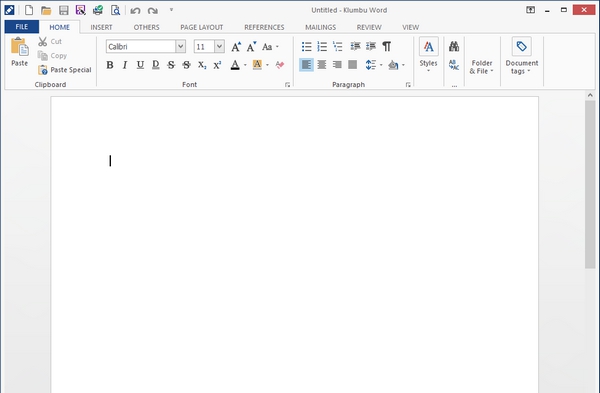Toggle double strikethrough formatting
This screenshot has width=600, height=393.
pos(186,65)
